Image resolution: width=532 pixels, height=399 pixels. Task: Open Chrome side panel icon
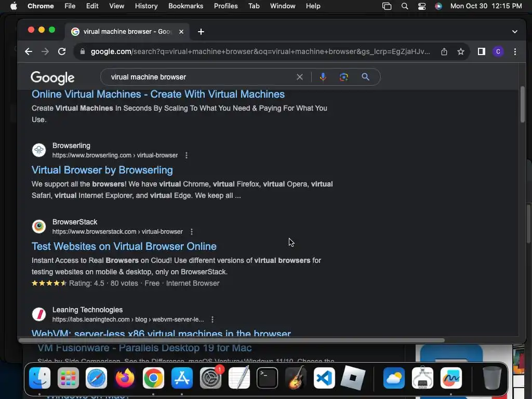coord(482,51)
